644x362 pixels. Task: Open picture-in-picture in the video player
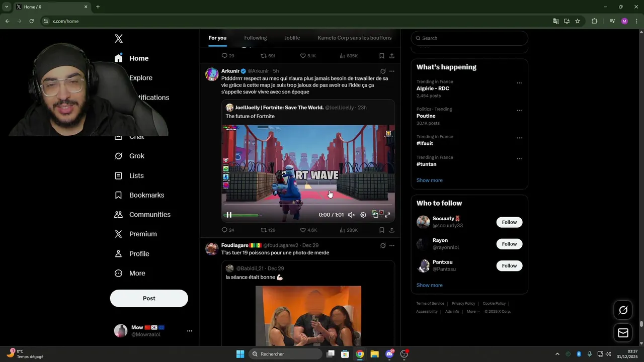[375, 215]
